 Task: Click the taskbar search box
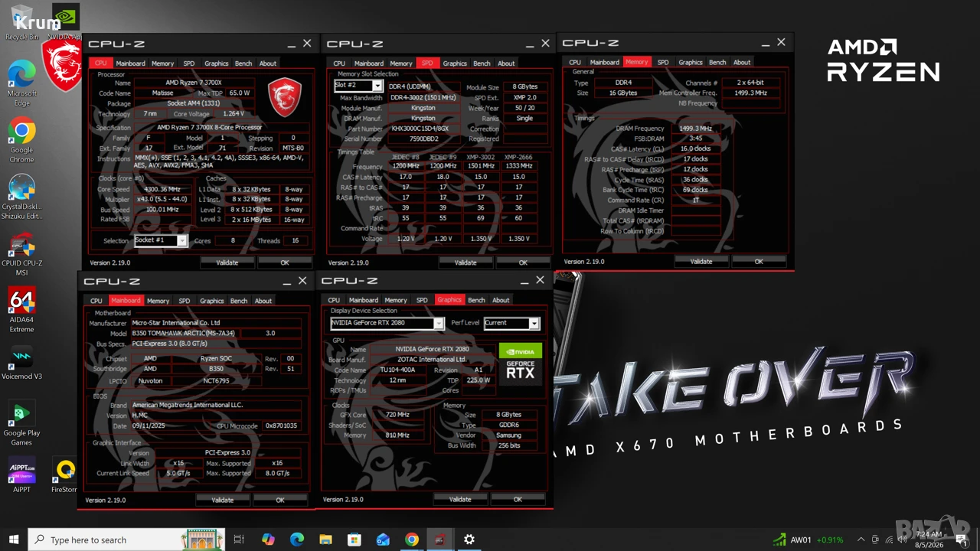(x=127, y=540)
